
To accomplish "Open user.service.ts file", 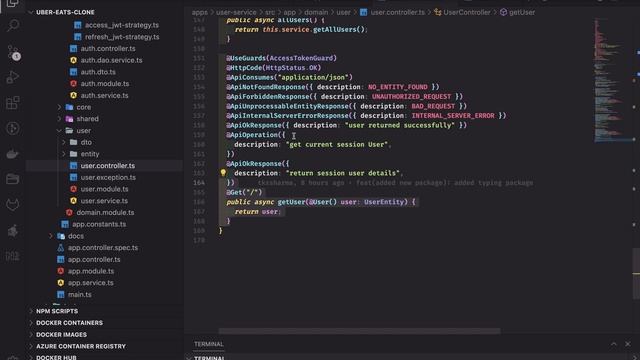I will point(104,201).
